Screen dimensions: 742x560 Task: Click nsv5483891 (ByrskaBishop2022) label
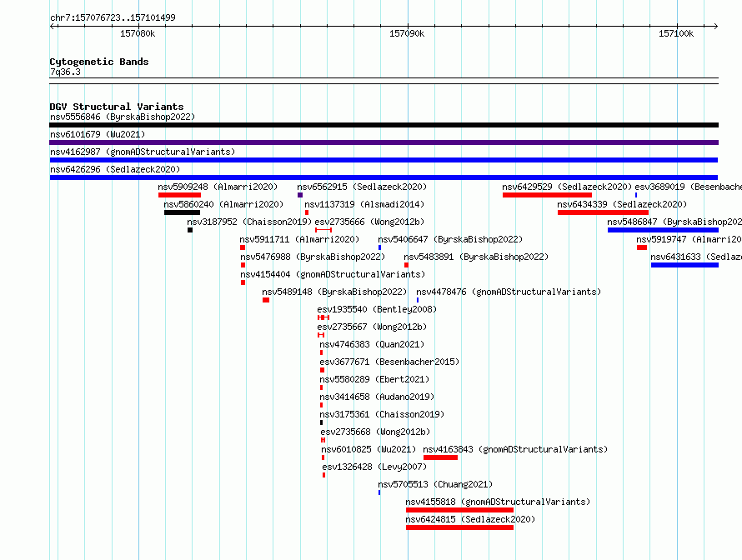tap(476, 257)
